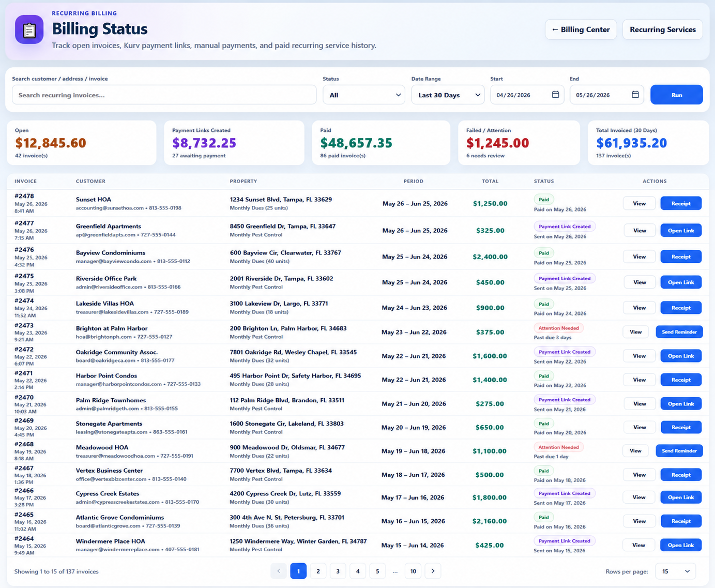This screenshot has height=588, width=715.
Task: Click the Attention Needed badge on #2473
Action: point(558,328)
